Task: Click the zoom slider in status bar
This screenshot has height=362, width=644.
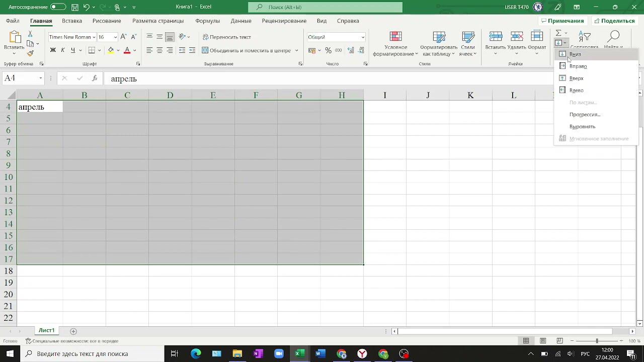Action: point(597,341)
